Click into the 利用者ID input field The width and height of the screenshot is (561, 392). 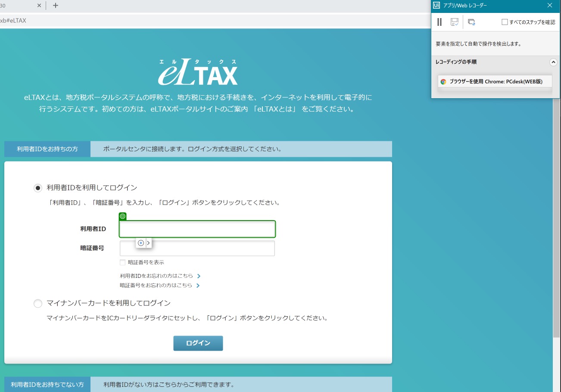pyautogui.click(x=197, y=229)
